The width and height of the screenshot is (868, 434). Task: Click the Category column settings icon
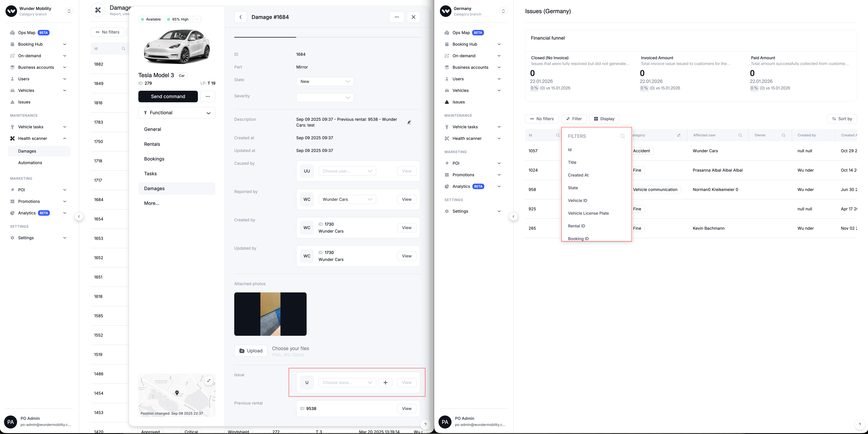coord(679,135)
